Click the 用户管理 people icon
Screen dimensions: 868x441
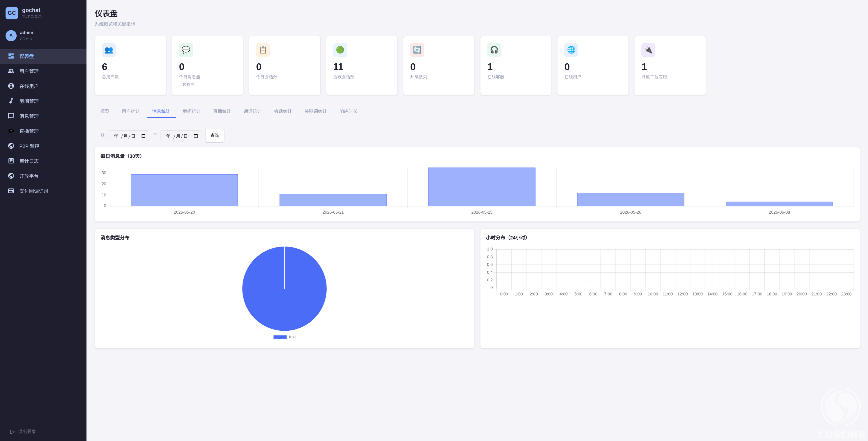pyautogui.click(x=11, y=71)
